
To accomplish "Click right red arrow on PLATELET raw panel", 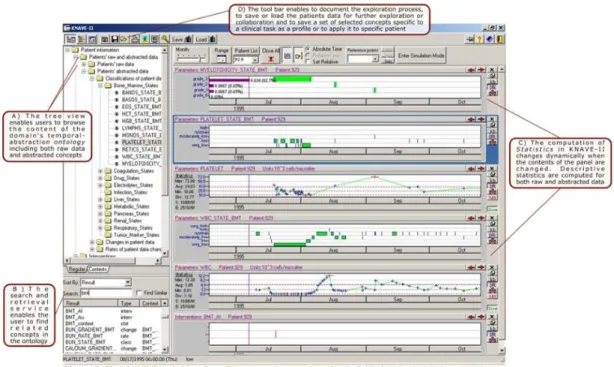I will tap(481, 168).
